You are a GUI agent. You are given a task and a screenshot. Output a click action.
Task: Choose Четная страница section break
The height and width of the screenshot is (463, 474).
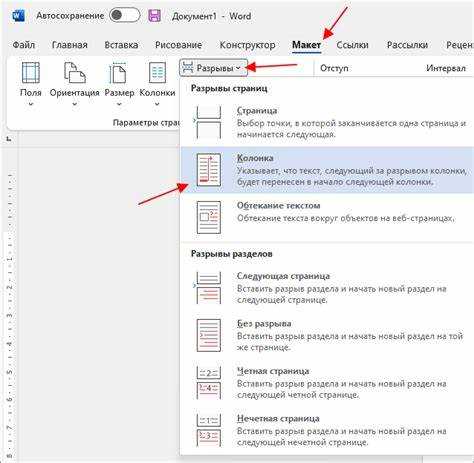[x=327, y=383]
